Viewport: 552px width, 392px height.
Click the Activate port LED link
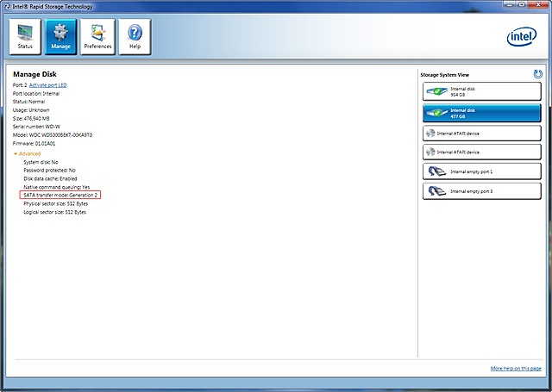click(48, 85)
